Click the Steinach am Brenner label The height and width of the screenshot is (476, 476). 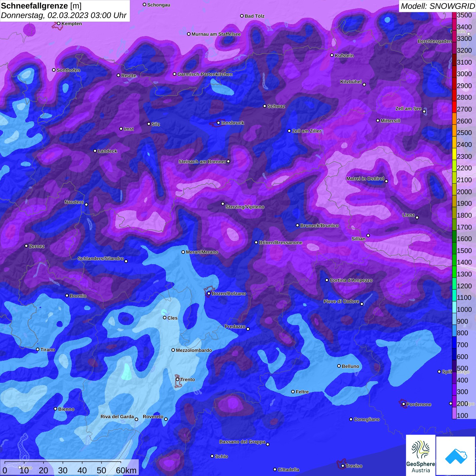click(x=202, y=161)
